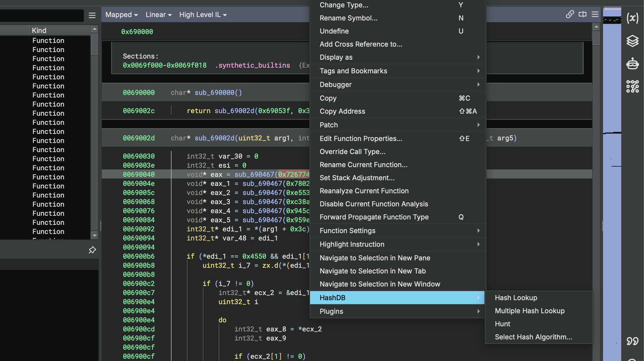Click the pin icon in the left panel
The image size is (644, 361).
[x=92, y=250]
